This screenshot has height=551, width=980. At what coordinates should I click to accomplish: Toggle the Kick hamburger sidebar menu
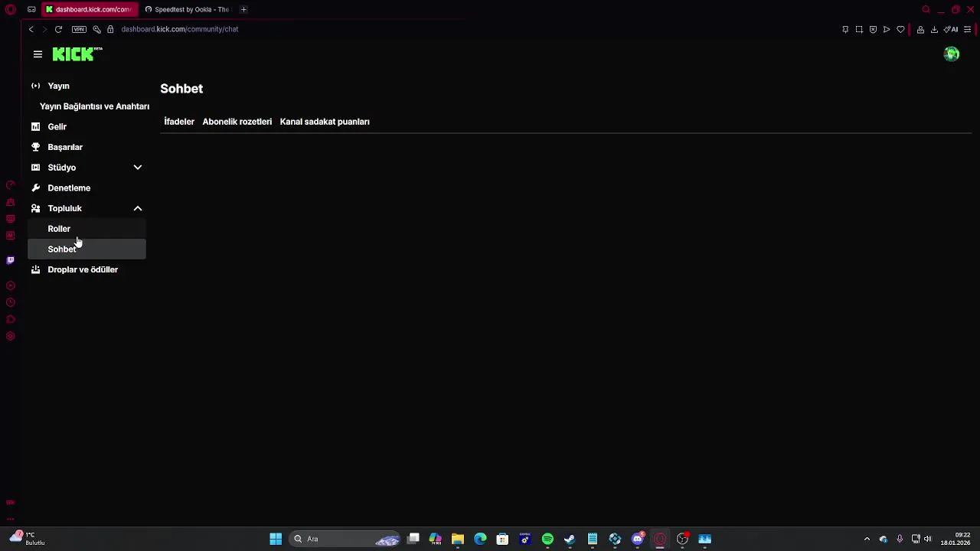(x=38, y=54)
